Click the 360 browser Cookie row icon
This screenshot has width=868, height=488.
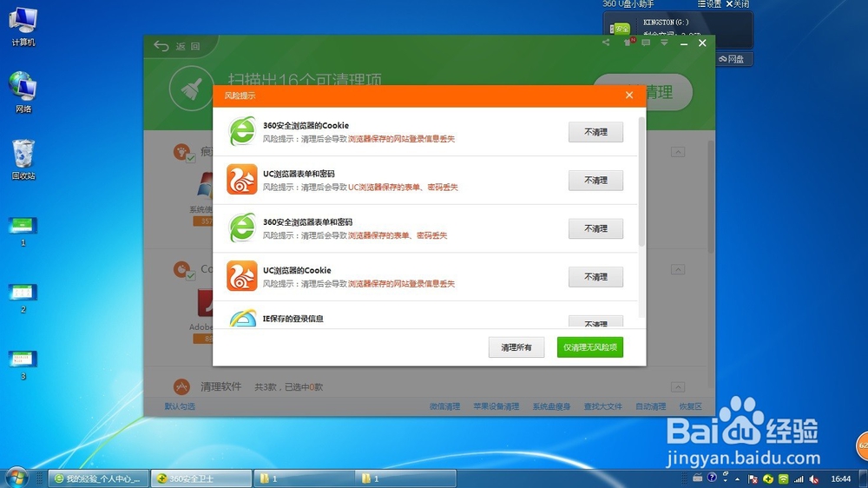coord(242,131)
